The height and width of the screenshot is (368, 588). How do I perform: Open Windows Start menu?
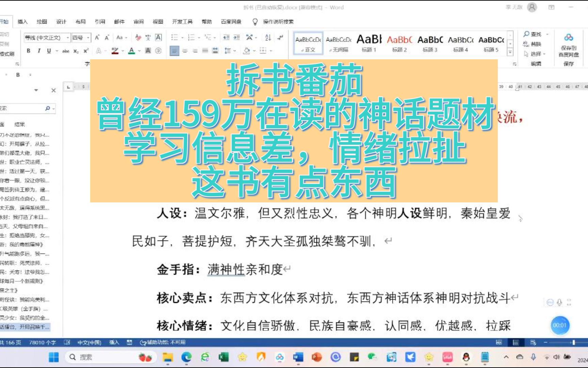point(54,357)
